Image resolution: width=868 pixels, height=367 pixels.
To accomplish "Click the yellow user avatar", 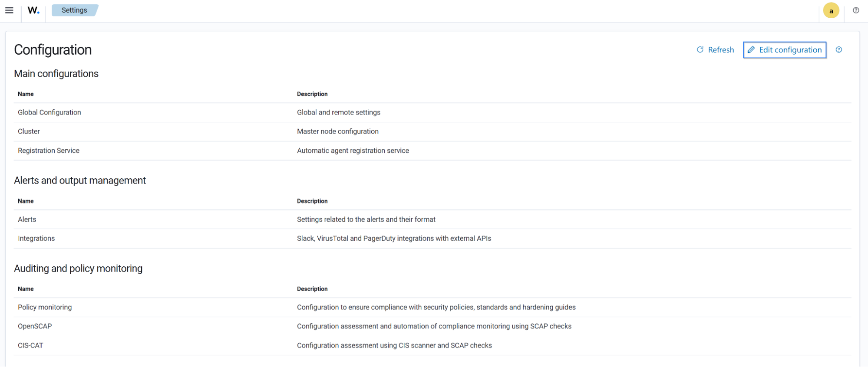I will point(831,10).
